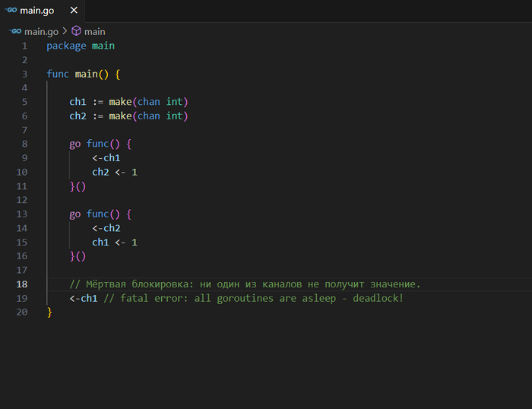Screen dimensions: 532x409
Task: Click line number 3 in the gutter
Action: pyautogui.click(x=25, y=74)
